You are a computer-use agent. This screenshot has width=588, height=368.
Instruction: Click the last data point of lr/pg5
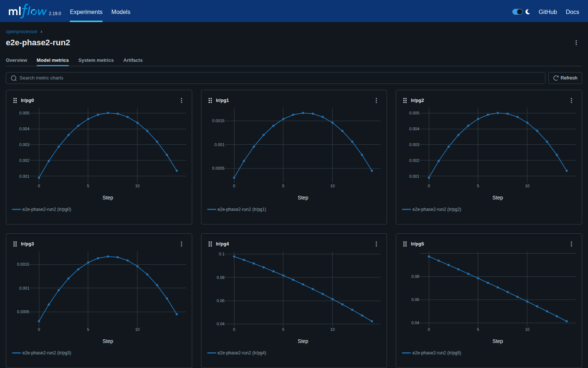pyautogui.click(x=567, y=321)
